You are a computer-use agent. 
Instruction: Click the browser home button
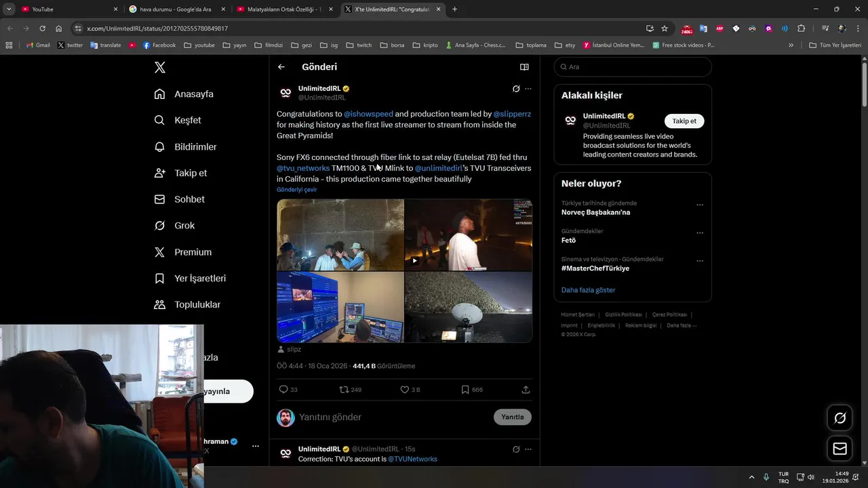59,28
